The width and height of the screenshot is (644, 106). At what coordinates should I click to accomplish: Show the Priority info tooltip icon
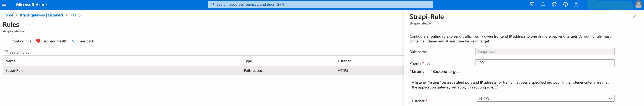(428, 63)
